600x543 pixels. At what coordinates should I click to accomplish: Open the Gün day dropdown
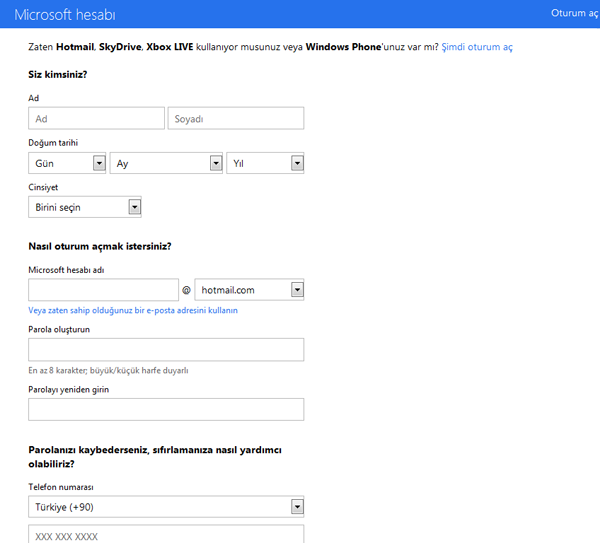[x=67, y=163]
